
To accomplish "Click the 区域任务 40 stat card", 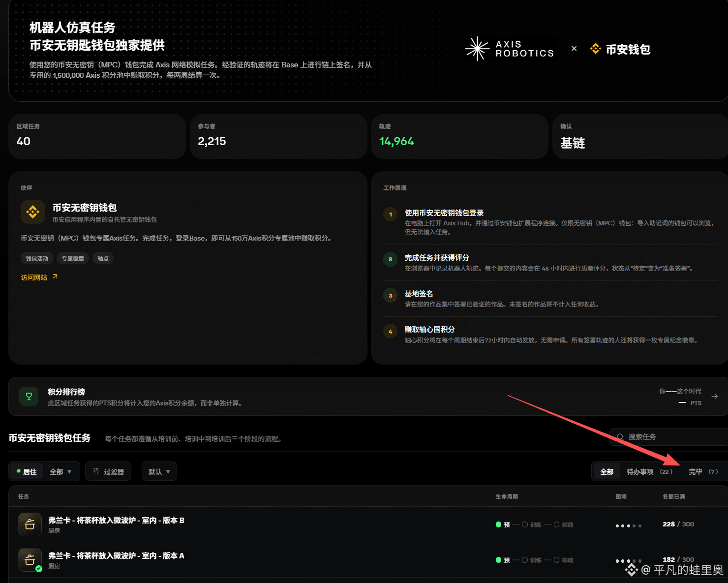I will pyautogui.click(x=97, y=136).
